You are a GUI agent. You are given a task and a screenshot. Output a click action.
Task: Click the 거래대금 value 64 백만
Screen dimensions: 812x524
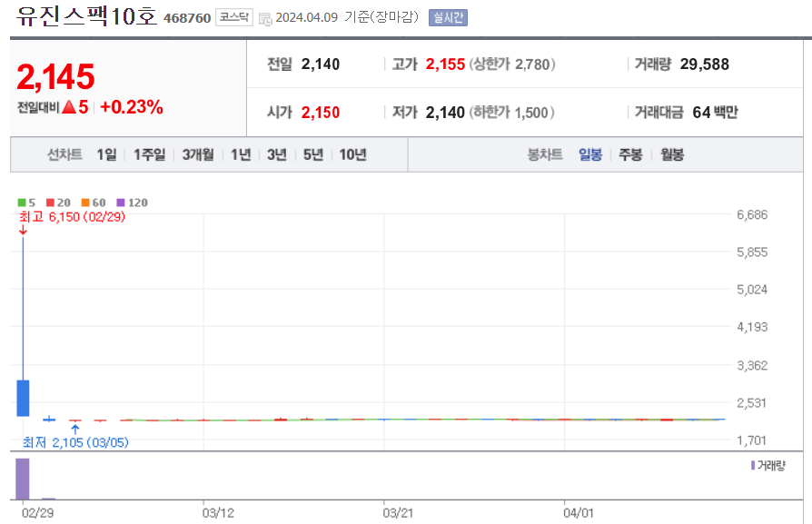click(715, 113)
